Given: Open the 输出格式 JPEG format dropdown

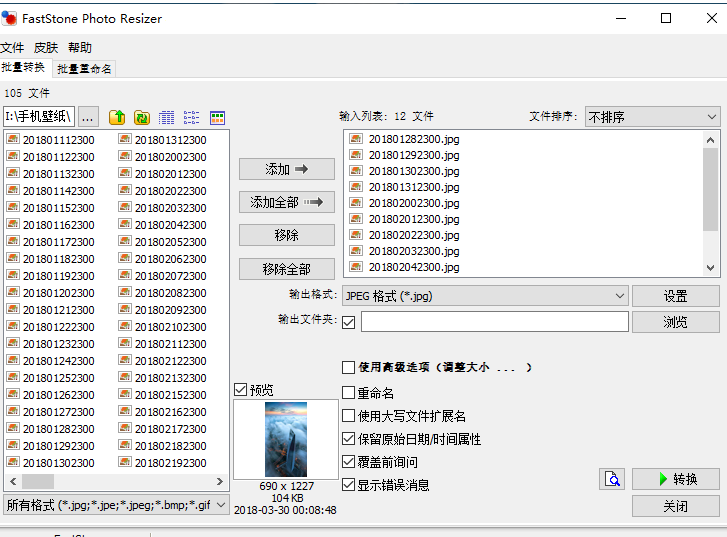Looking at the screenshot, I should (x=485, y=296).
